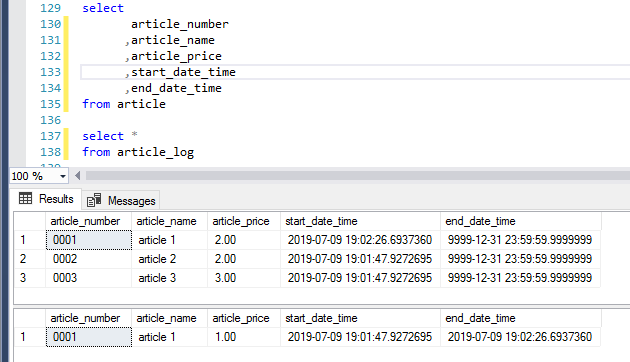Select article_price header in first result grid
This screenshot has width=630, height=362.
[243, 221]
